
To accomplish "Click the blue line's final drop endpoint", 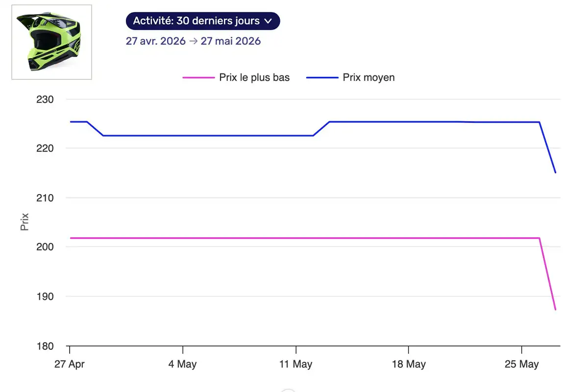I will 555,172.
